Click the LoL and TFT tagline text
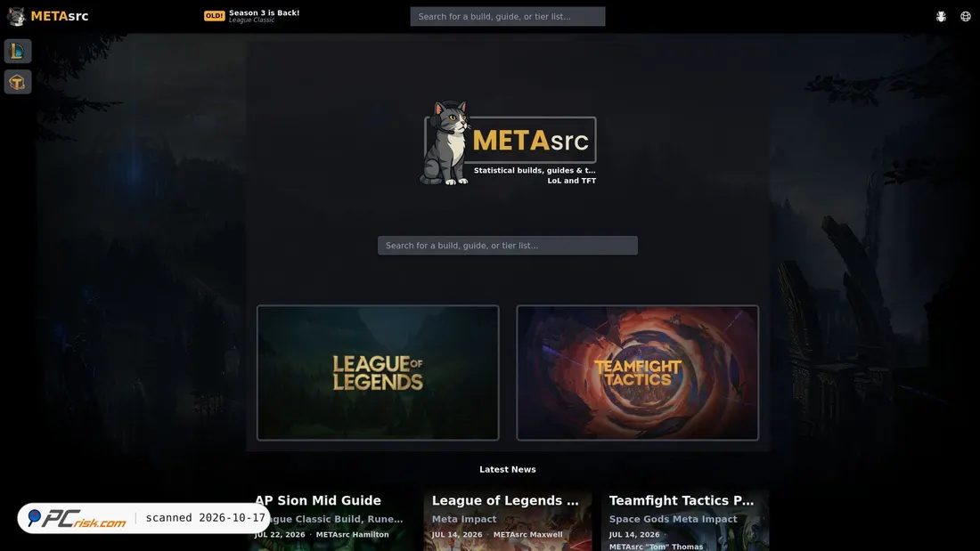The image size is (980, 551). click(x=572, y=181)
